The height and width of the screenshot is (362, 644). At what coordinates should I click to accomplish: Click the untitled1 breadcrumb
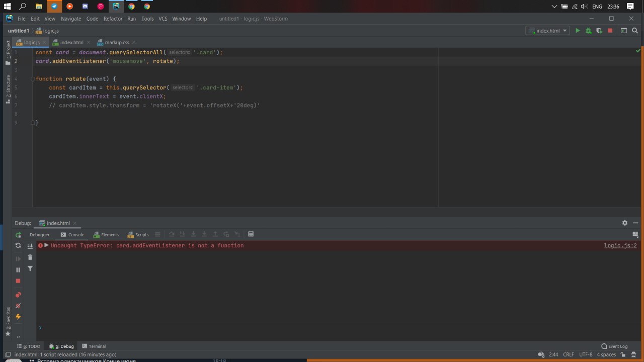click(x=19, y=31)
